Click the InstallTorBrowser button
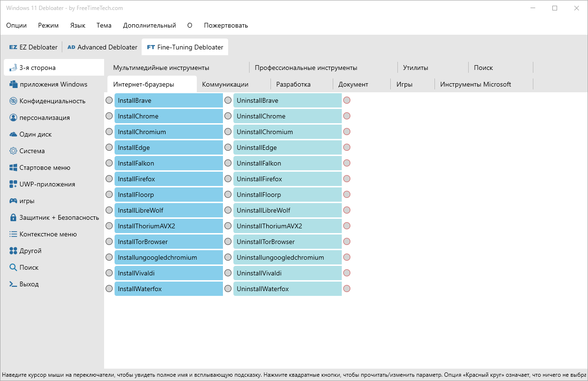 tap(169, 242)
